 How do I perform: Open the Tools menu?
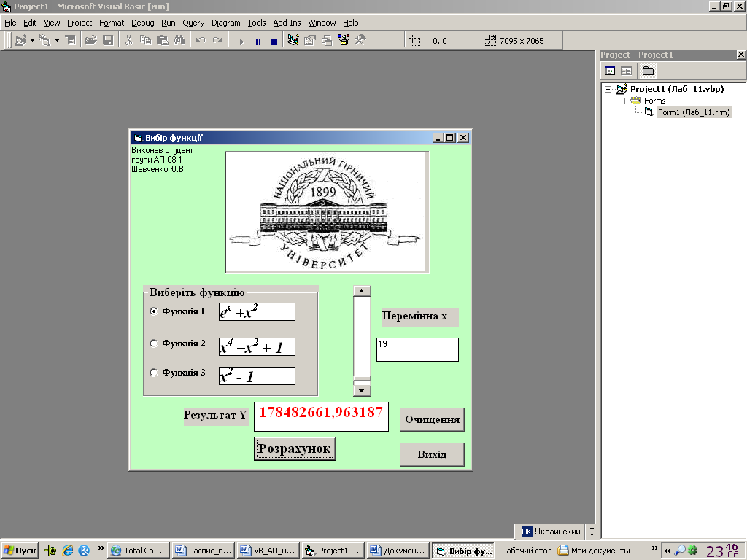(256, 23)
